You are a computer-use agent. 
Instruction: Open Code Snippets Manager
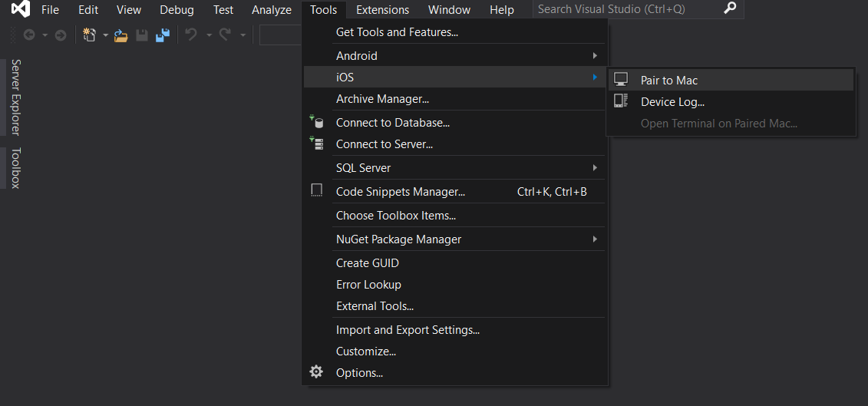pyautogui.click(x=454, y=192)
